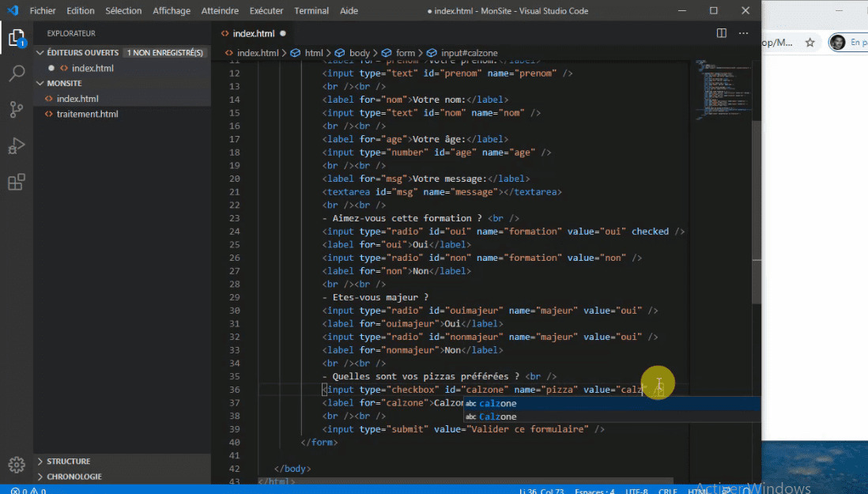
Task: Click the closing </form> tag
Action: [x=319, y=443]
